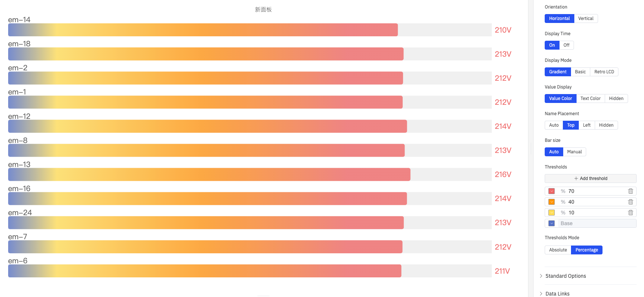Expand the Standard Options section
The image size is (644, 297).
click(565, 276)
